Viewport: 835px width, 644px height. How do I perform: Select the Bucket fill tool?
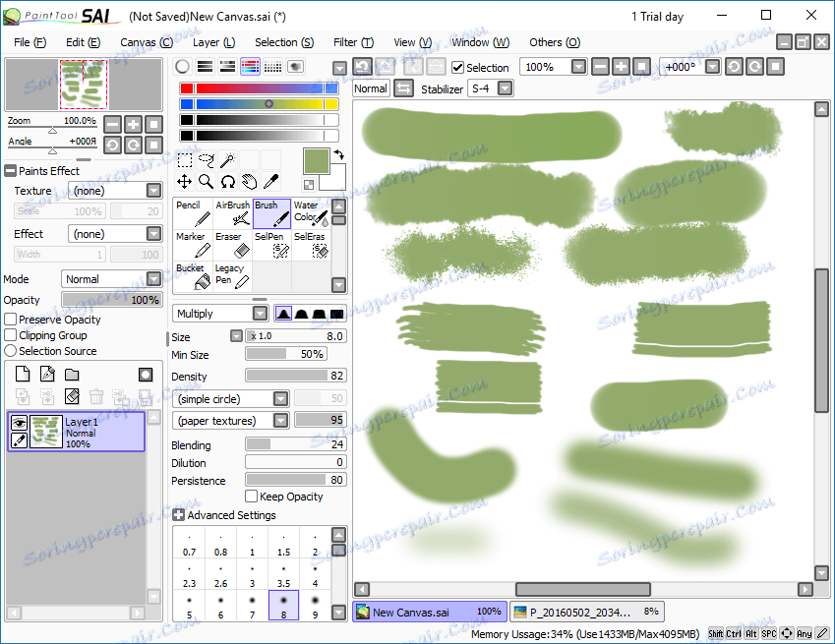(193, 273)
